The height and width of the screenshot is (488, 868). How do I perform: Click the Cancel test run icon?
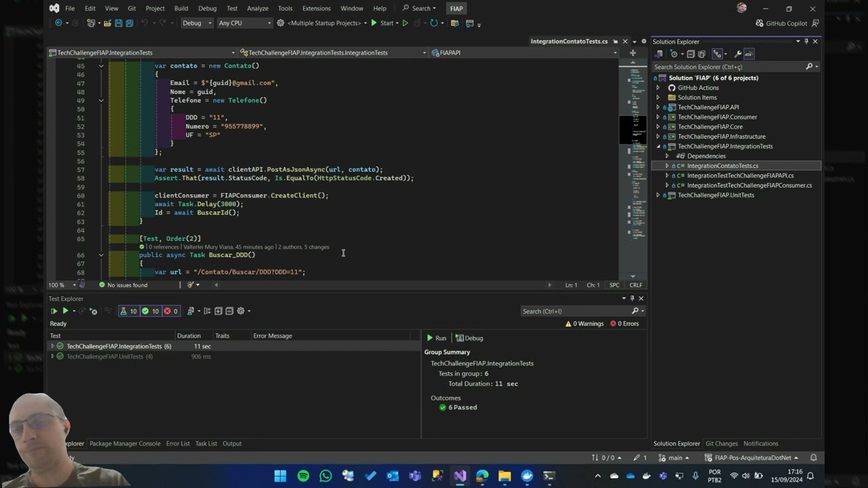click(x=94, y=311)
